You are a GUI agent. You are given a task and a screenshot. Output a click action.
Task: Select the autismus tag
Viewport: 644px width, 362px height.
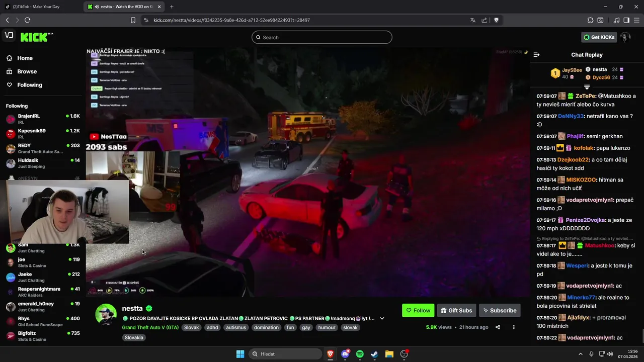tap(236, 327)
